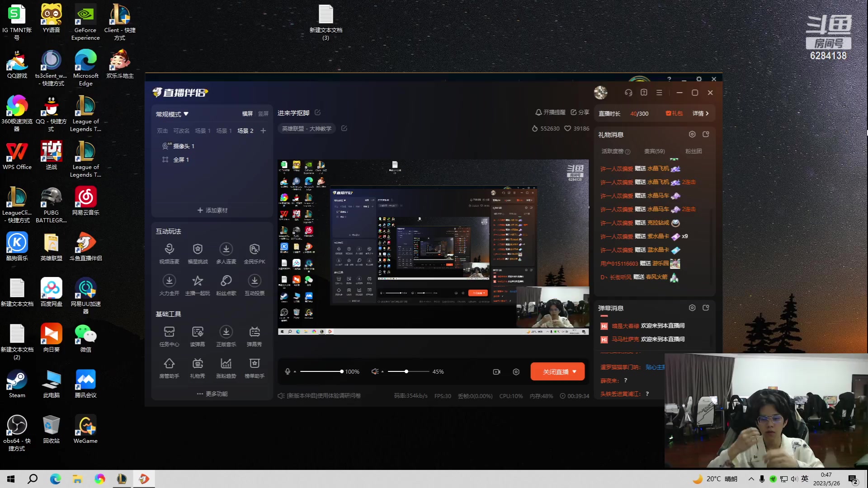868x488 pixels.
Task: Open the 使用体验调研问卷 survey link
Action: pyautogui.click(x=324, y=395)
